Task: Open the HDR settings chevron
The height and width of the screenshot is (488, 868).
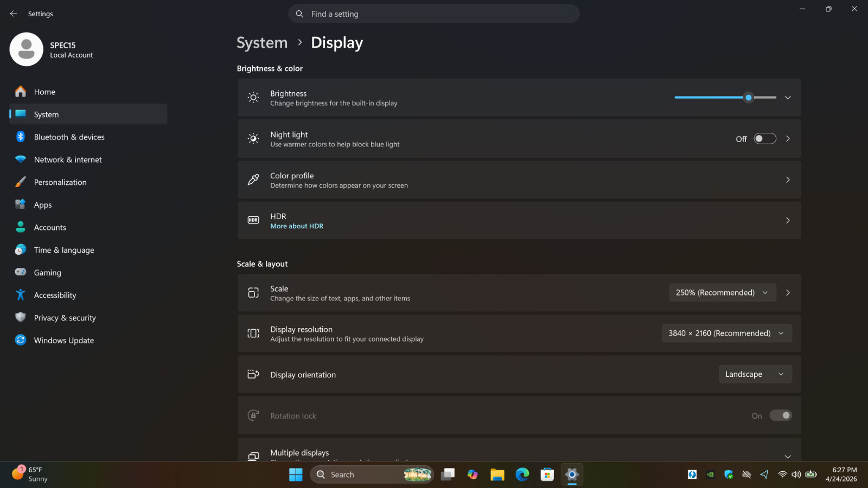Action: [788, 221]
